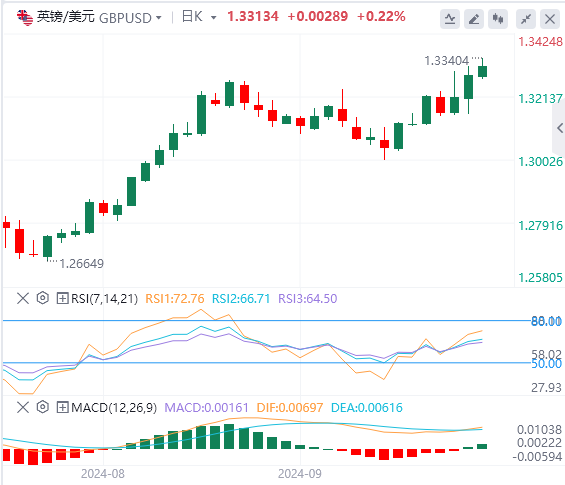Click the latest green candlestick near 1.33404
Viewport: 565px width, 485px height.
(482, 71)
